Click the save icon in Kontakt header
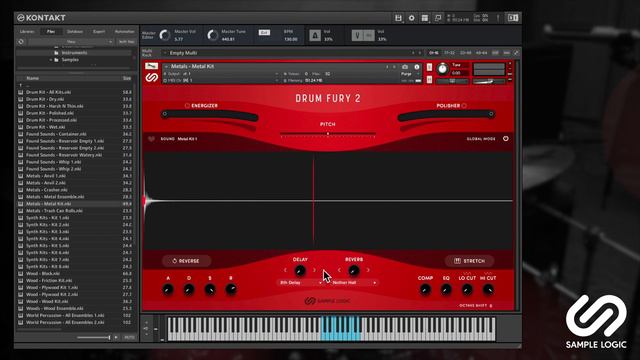 (x=398, y=18)
